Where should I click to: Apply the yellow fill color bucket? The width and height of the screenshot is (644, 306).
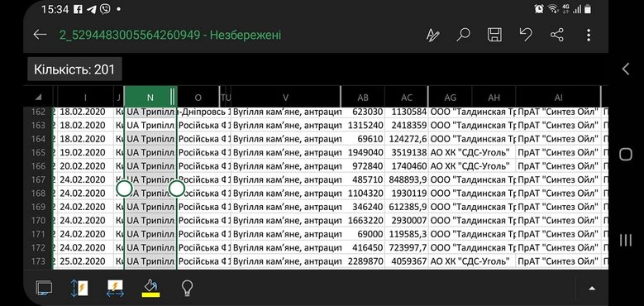pyautogui.click(x=151, y=288)
